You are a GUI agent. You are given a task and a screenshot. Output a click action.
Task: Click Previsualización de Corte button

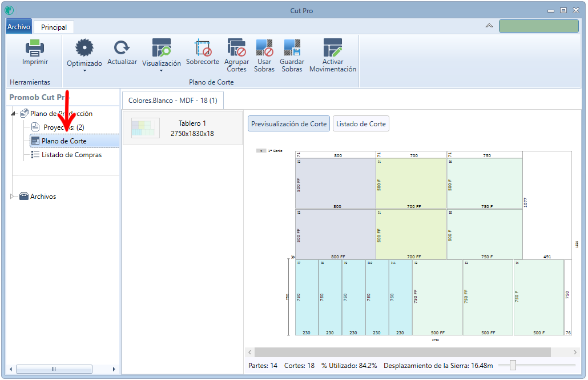[x=289, y=124]
